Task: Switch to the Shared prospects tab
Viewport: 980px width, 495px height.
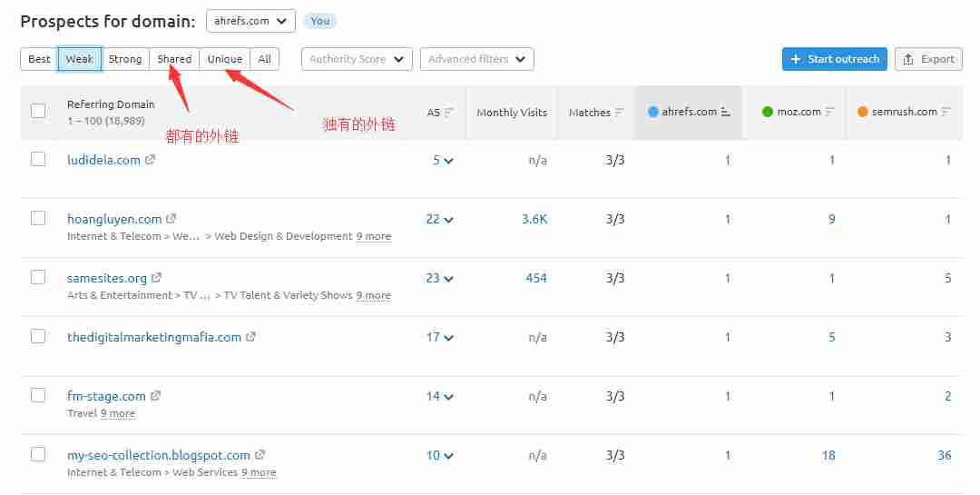Action: 174,59
